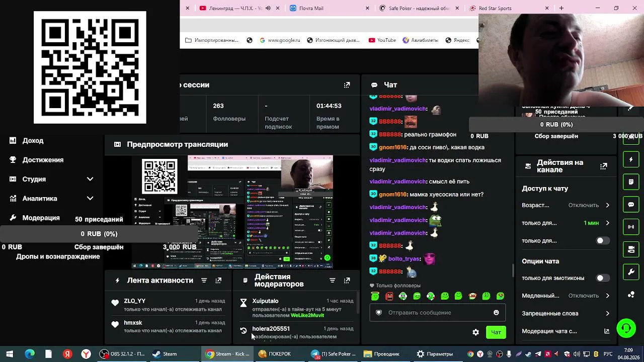
Task: Open Доход in the sidebar
Action: pos(33,141)
